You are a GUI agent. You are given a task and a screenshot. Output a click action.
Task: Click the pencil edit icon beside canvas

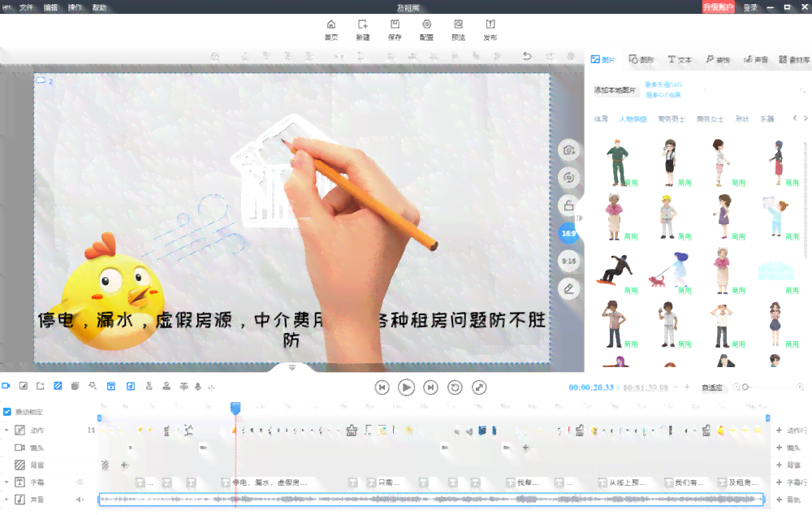tap(568, 288)
